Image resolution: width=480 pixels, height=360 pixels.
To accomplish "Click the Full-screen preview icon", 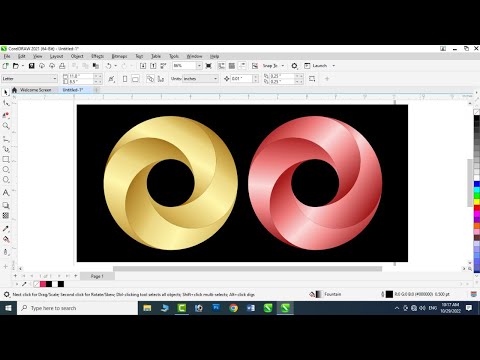I will click(x=209, y=66).
